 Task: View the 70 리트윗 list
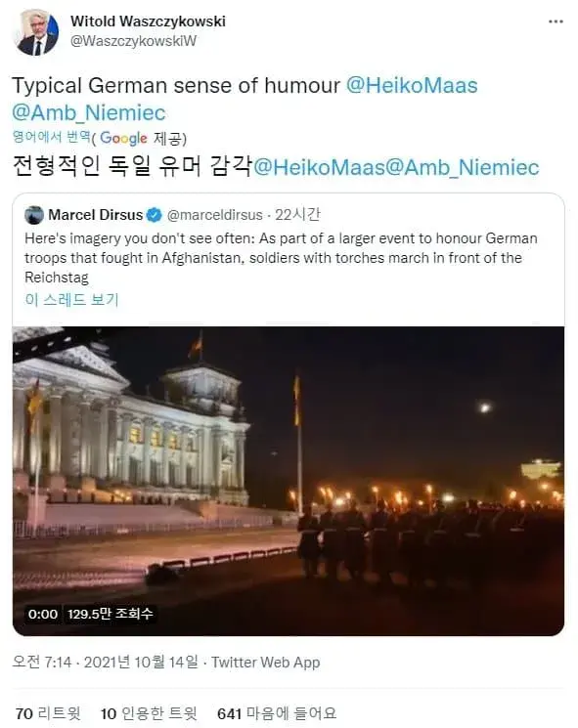[x=48, y=713]
